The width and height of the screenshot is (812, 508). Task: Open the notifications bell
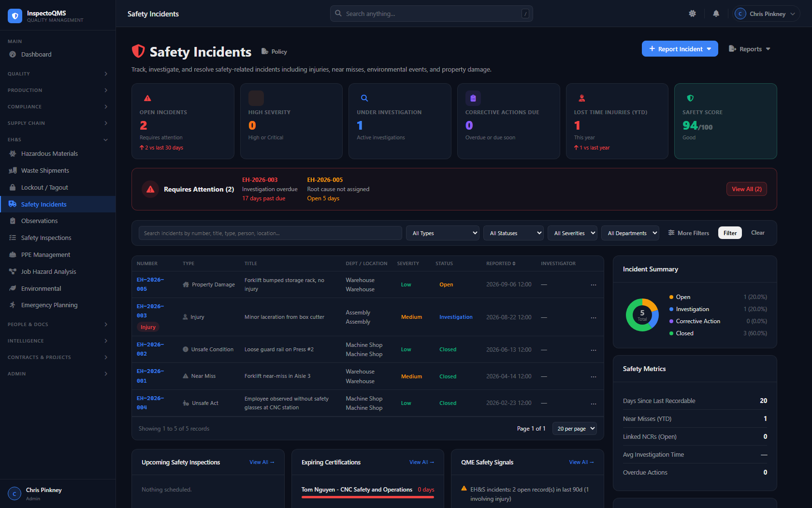click(716, 14)
